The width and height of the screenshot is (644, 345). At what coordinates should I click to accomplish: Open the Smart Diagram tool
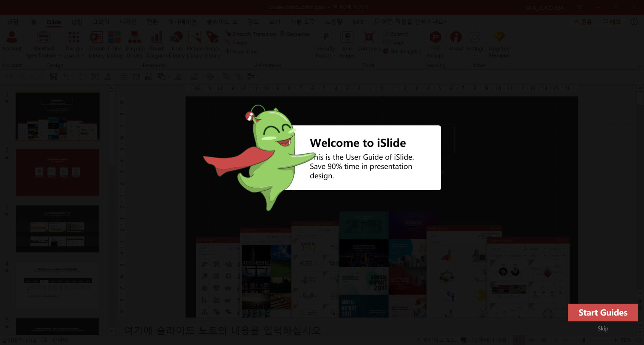click(156, 45)
